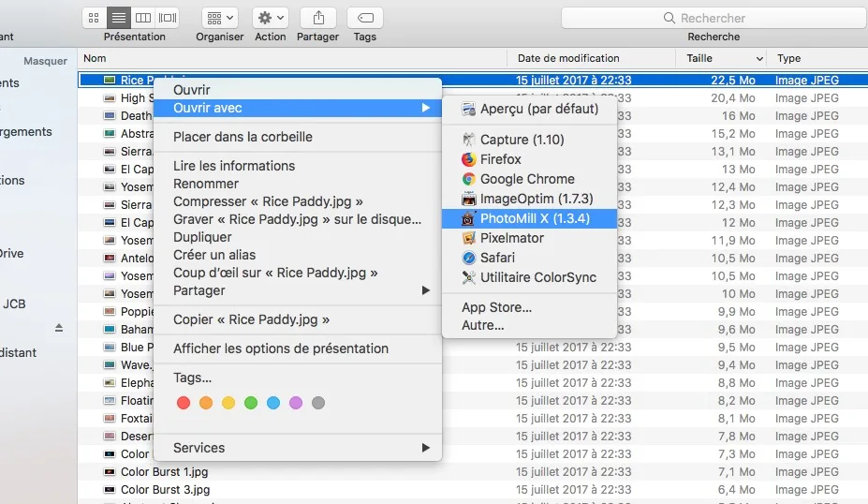Apply the green tag color
This screenshot has height=504, width=868.
click(x=251, y=403)
